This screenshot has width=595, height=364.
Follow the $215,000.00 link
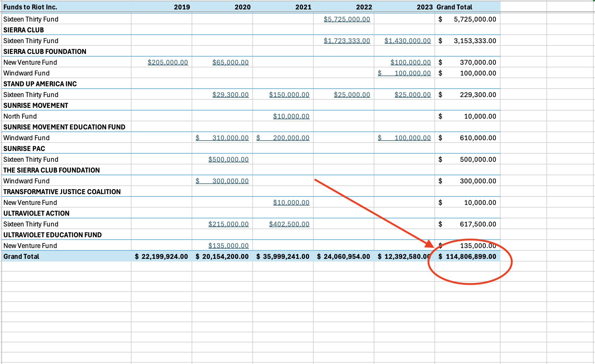click(228, 224)
